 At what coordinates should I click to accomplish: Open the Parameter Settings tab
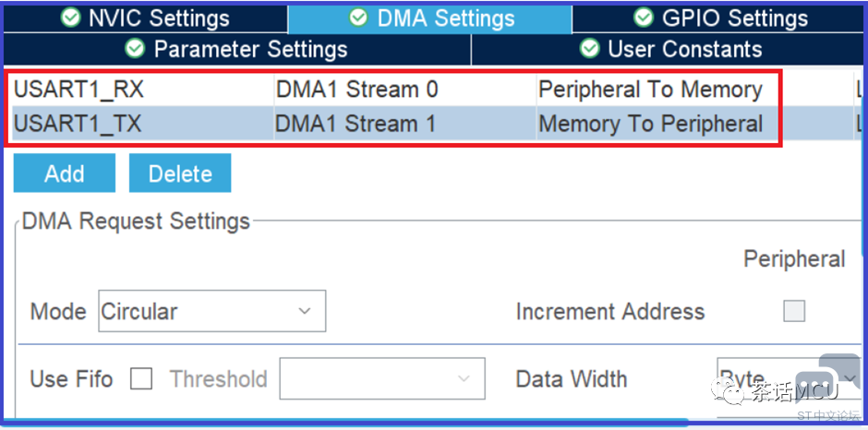[x=237, y=49]
